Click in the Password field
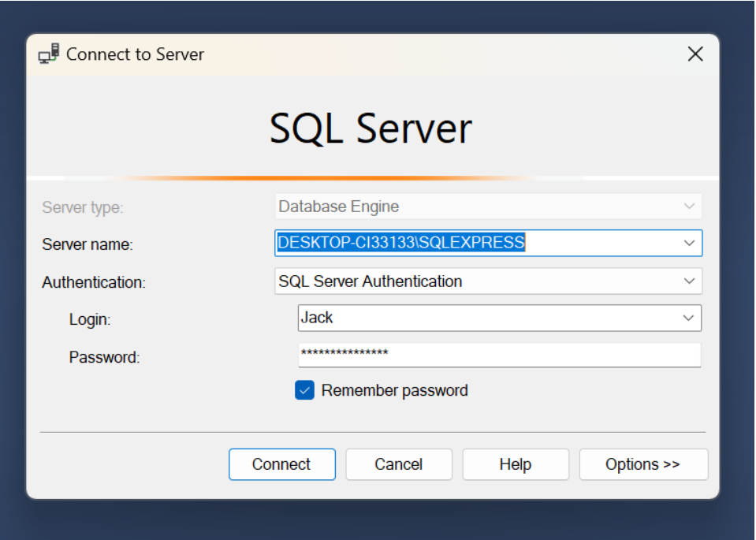The height and width of the screenshot is (540, 756). pos(500,355)
